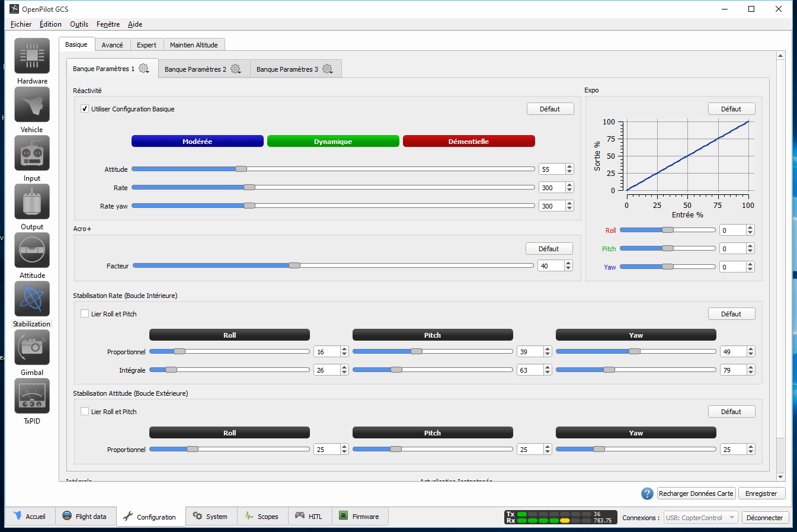Click the Rate Yaw Proportionnel value field
Viewport: 797px width, 532px height.
click(x=734, y=352)
